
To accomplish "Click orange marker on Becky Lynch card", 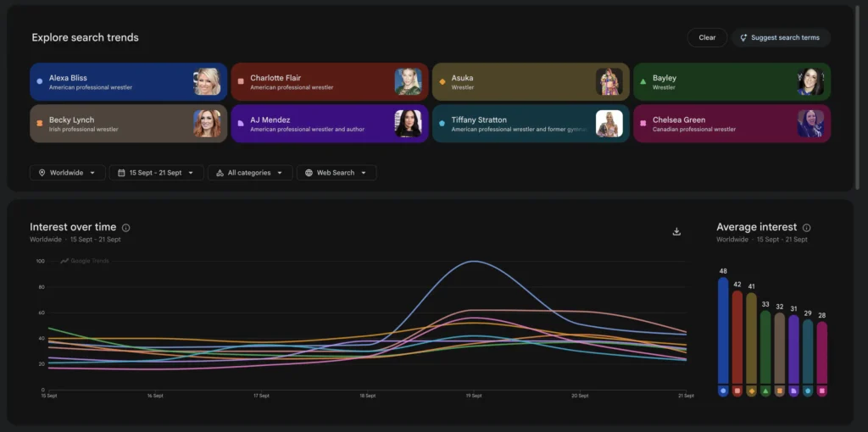I will [x=39, y=124].
